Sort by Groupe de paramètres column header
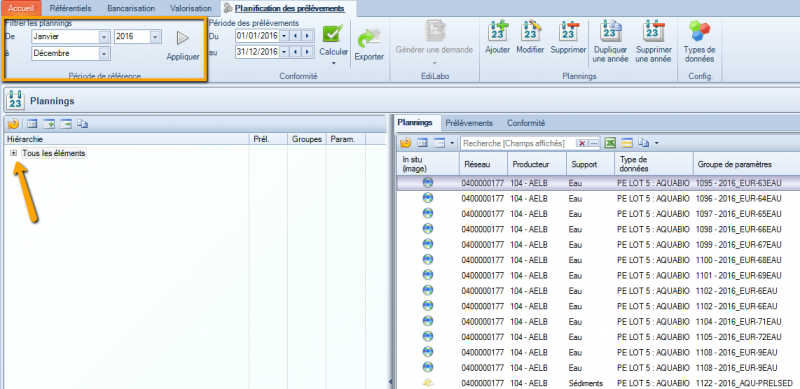Screen dimensions: 800x389 [746, 164]
